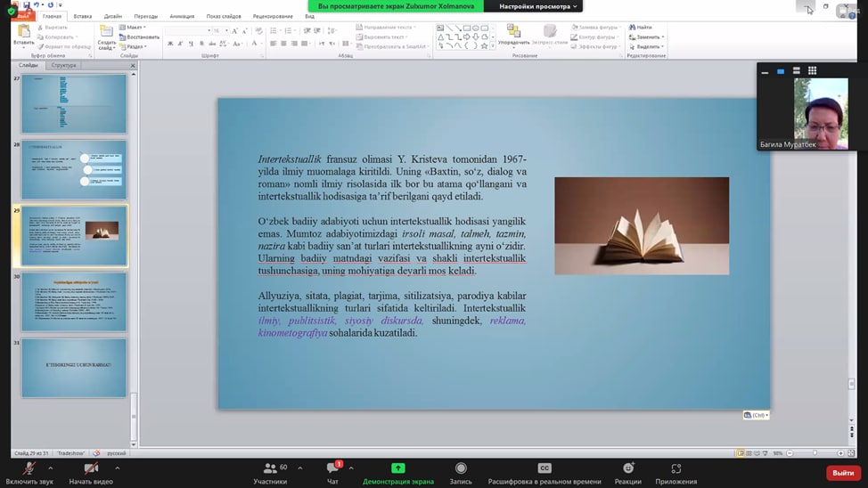868x488 pixels.
Task: Select the triangle shape in shapes gallery
Action: pyautogui.click(x=440, y=37)
